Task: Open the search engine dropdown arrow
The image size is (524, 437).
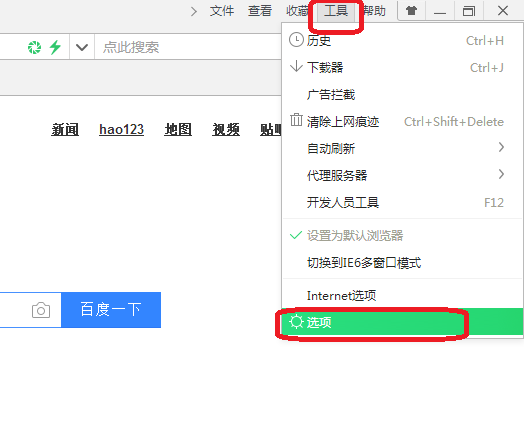Action: pos(82,47)
